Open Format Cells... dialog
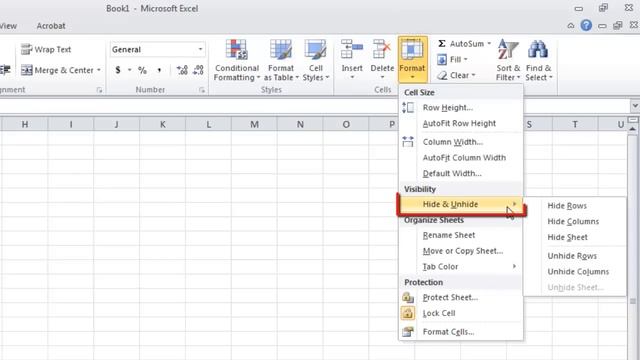Viewport: 640px width, 360px height. tap(460, 332)
